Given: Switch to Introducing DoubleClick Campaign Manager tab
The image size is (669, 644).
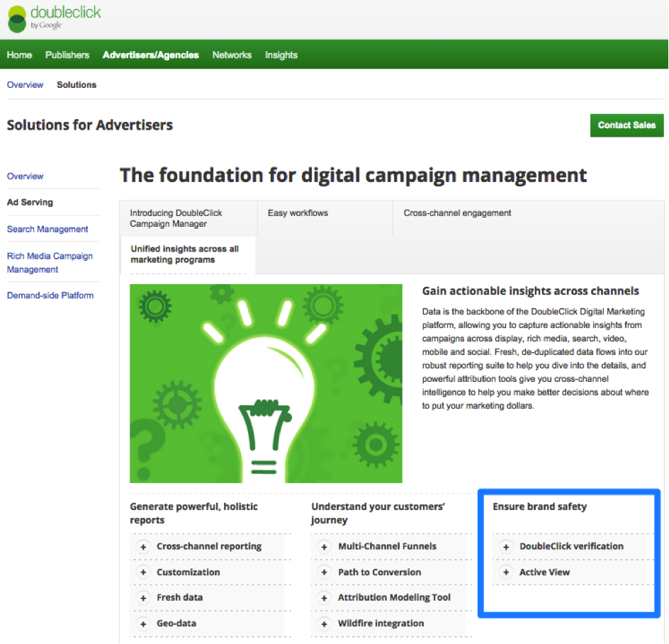Looking at the screenshot, I should tap(189, 218).
